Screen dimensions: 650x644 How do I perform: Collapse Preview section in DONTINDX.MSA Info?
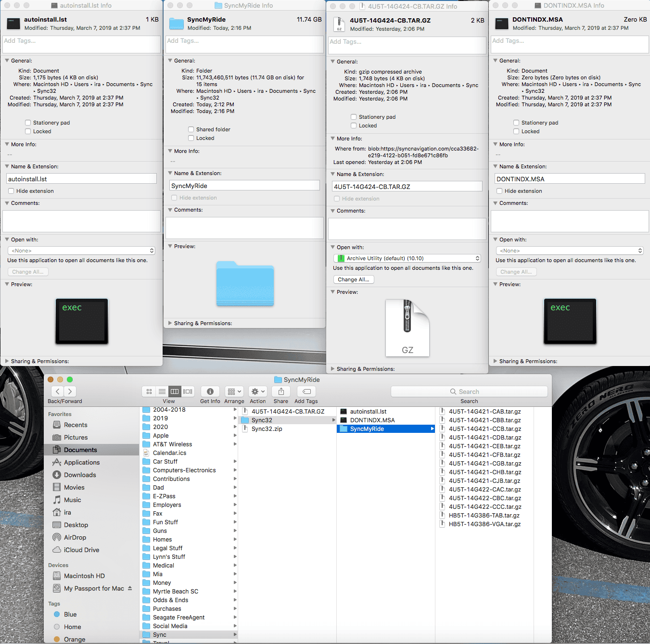coord(495,284)
